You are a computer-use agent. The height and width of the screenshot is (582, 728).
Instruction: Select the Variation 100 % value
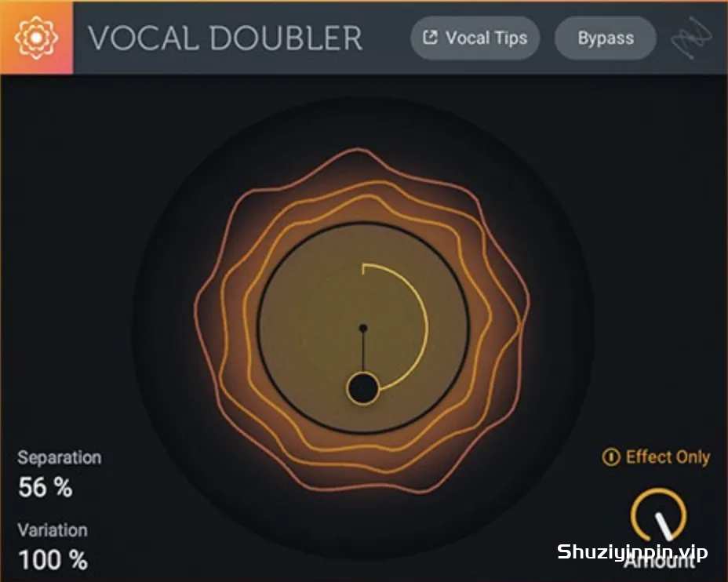(53, 560)
